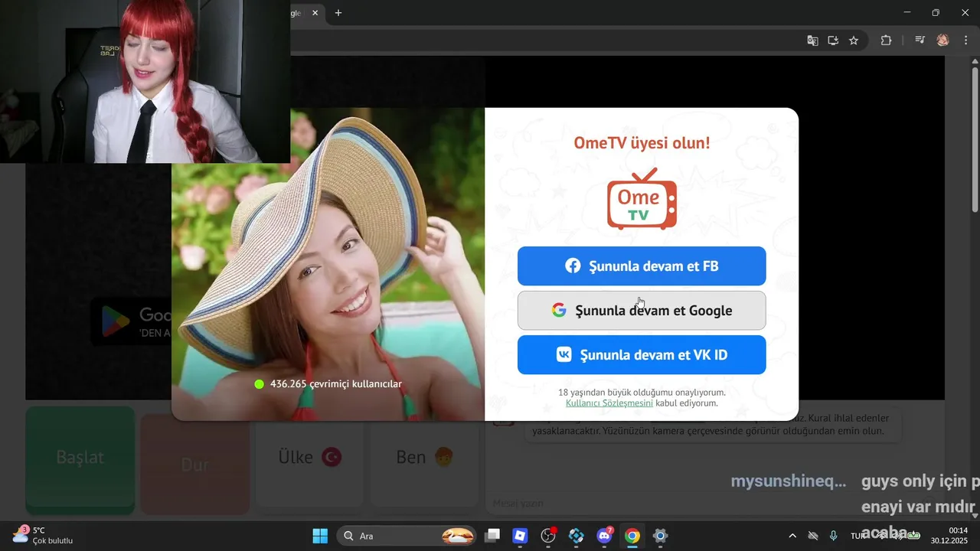This screenshot has height=551, width=980.
Task: Click the Dur stop button behind dialog
Action: tap(195, 464)
